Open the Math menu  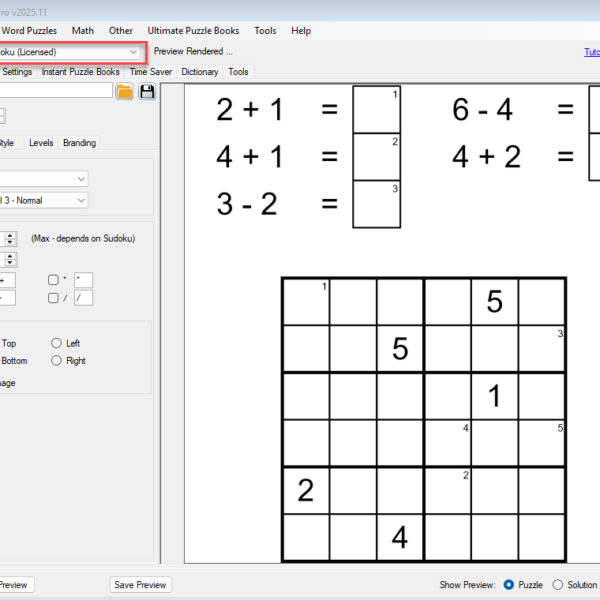click(x=83, y=31)
